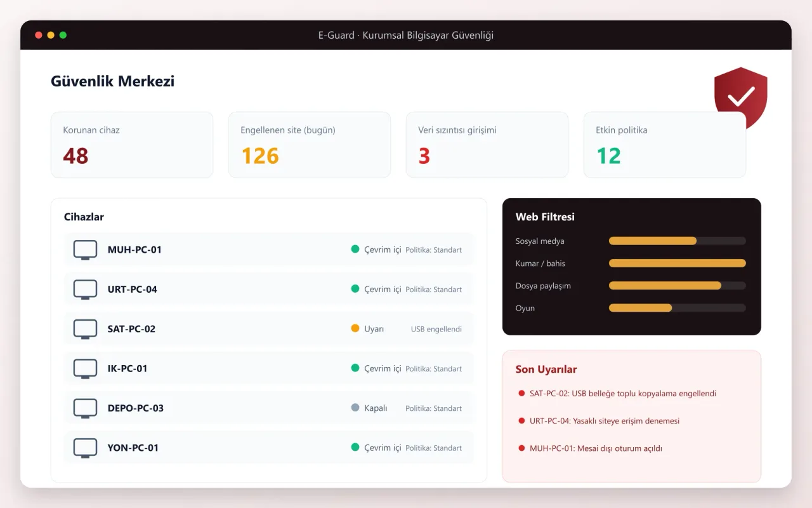812x508 pixels.
Task: Select the IK-PC-01 device name
Action: [128, 368]
